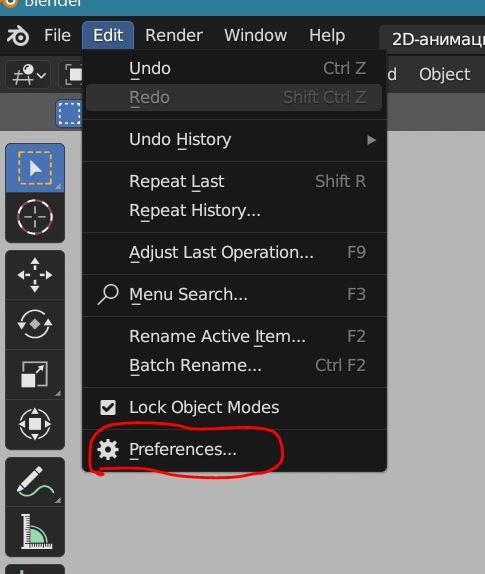Select the Annotate pencil tool
The width and height of the screenshot is (485, 574).
tap(35, 482)
